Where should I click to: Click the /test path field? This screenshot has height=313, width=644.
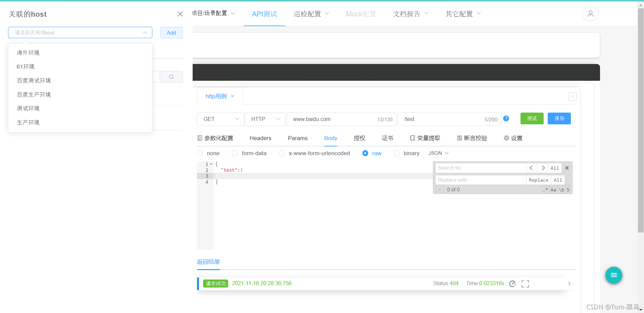(449, 119)
